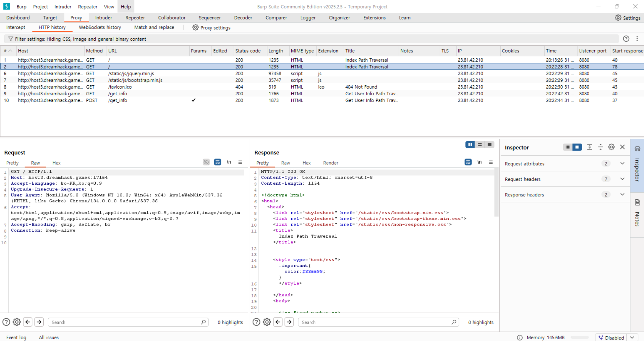Open the help question mark beside filter bar

[626, 39]
